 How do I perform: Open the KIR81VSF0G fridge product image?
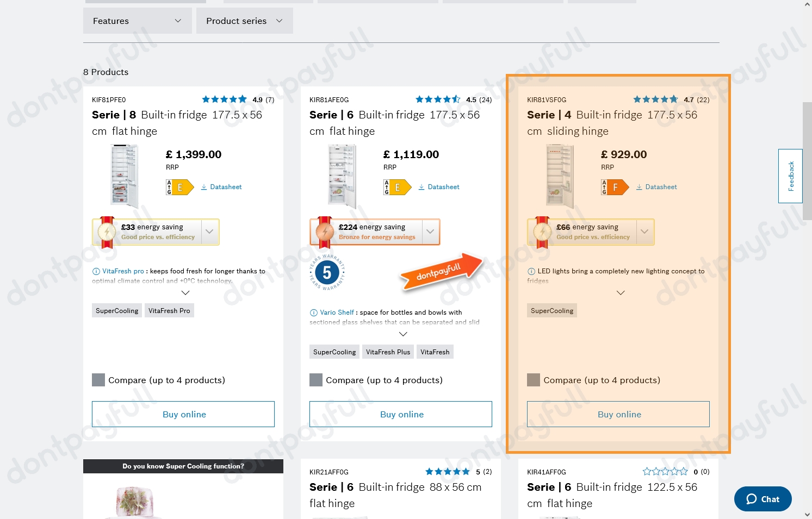click(x=560, y=176)
